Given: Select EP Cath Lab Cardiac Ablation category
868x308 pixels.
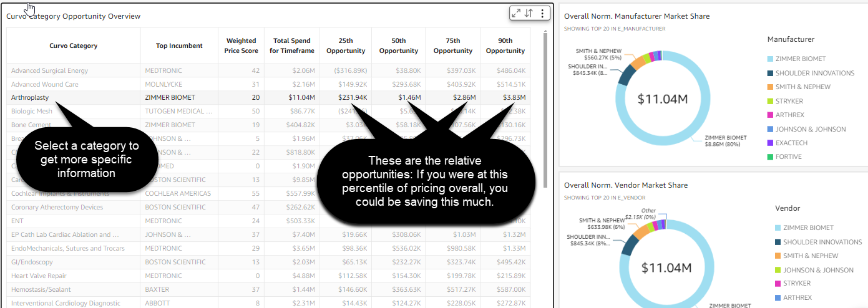Looking at the screenshot, I should pyautogui.click(x=65, y=234).
